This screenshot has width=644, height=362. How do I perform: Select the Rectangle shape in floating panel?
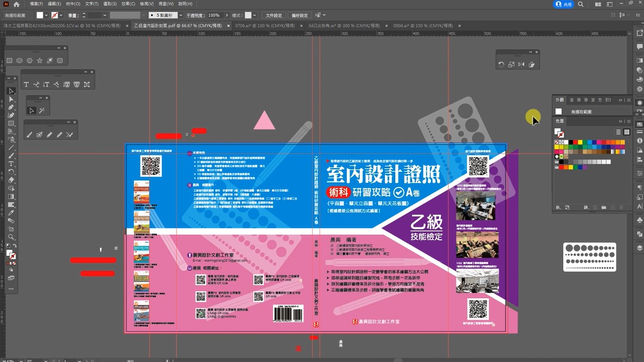point(10,61)
